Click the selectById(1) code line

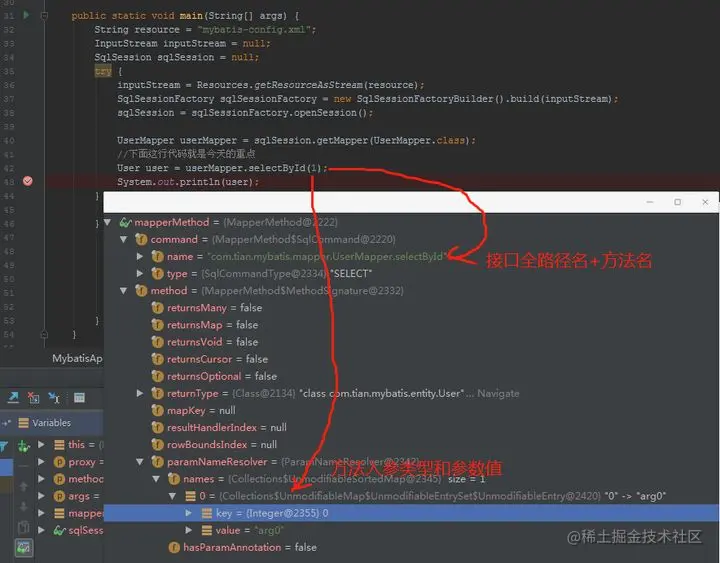click(x=222, y=168)
